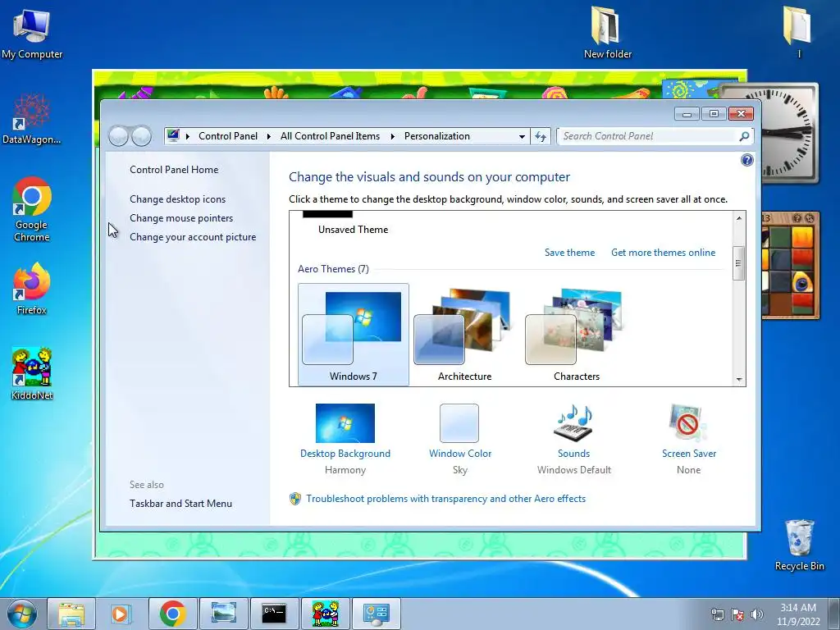Select the Windows 7 theme

[x=353, y=335]
